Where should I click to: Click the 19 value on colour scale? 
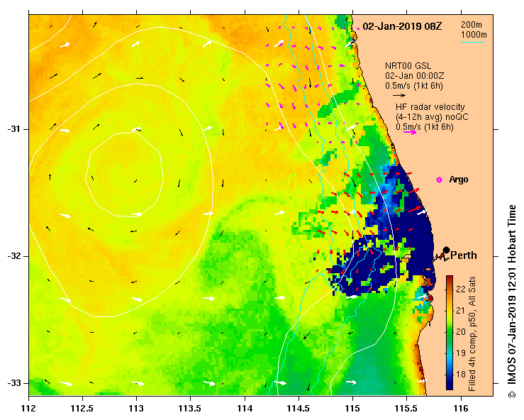[461, 353]
